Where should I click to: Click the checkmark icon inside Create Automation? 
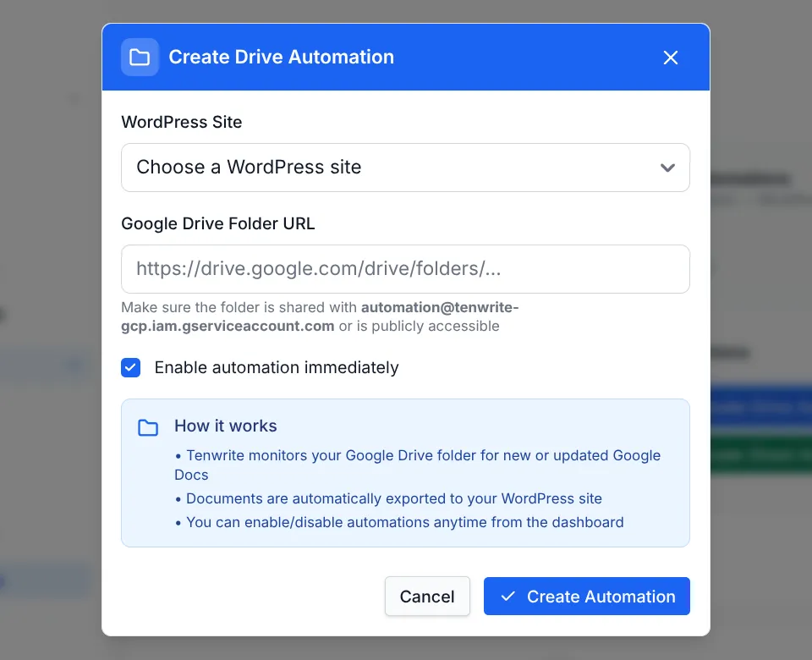(507, 596)
